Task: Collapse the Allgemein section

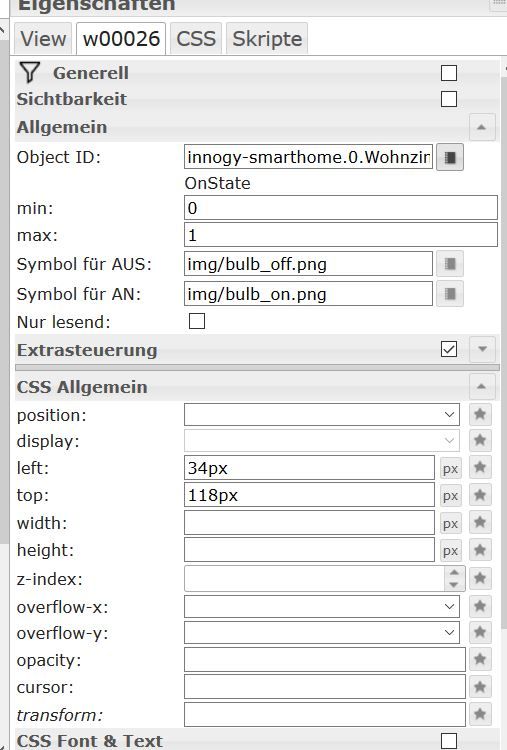Action: pyautogui.click(x=482, y=127)
